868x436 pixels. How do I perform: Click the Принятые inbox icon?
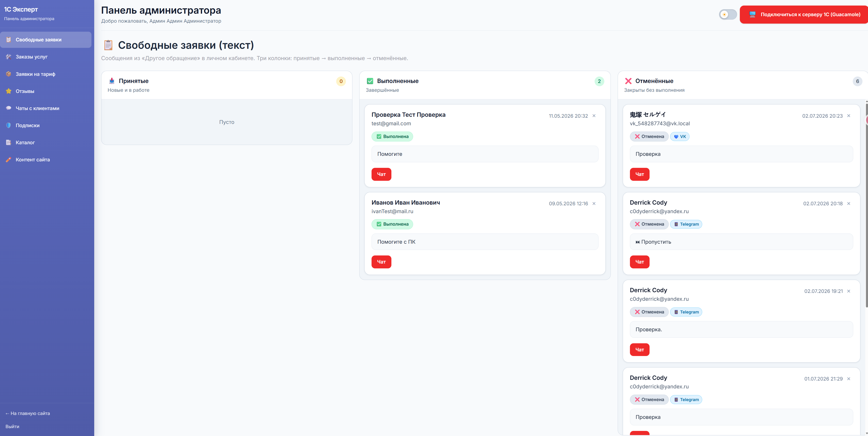112,81
